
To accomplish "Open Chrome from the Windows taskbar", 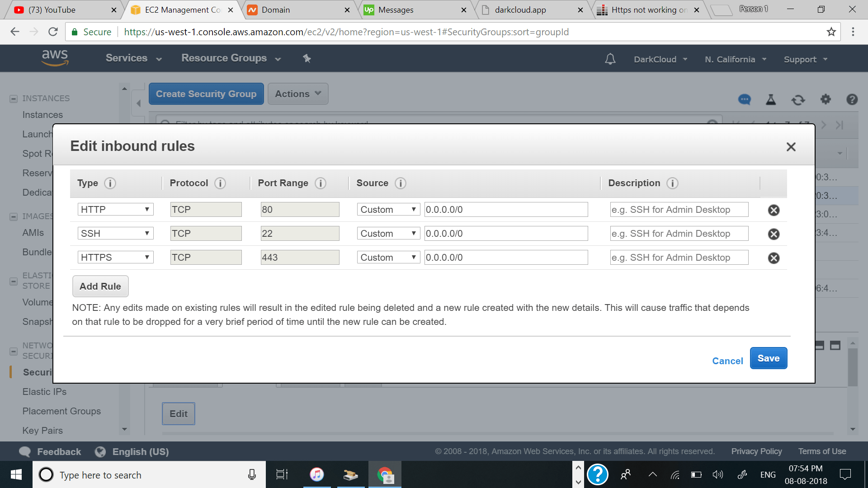I will point(385,475).
